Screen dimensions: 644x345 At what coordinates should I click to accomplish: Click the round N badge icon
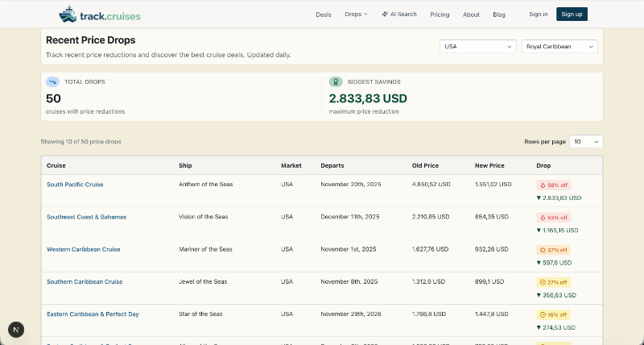[x=16, y=329]
